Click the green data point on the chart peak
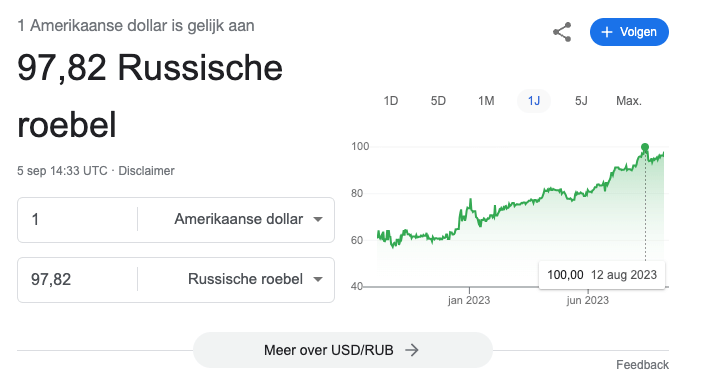 pos(645,147)
